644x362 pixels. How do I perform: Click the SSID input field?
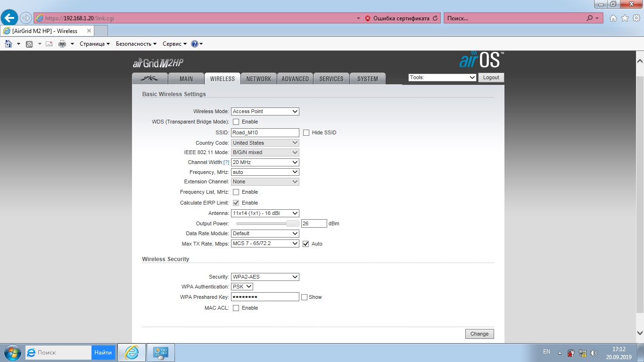click(265, 132)
